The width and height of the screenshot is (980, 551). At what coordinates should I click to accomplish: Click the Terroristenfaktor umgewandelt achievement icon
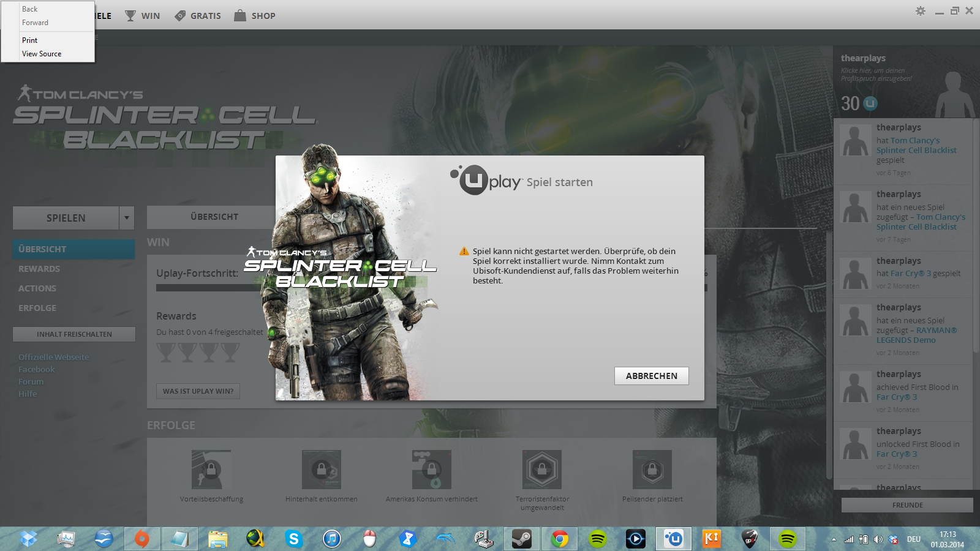(x=542, y=470)
